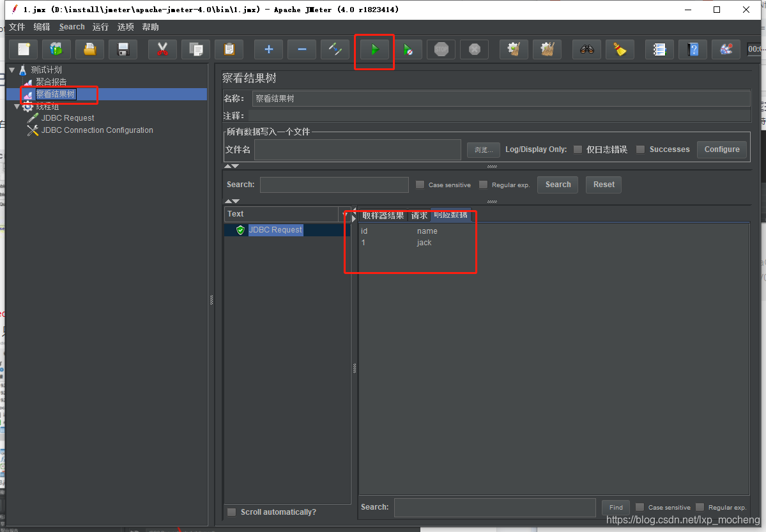Viewport: 766px width, 532px height.
Task: Toggle the Successes checkbox
Action: coord(640,149)
